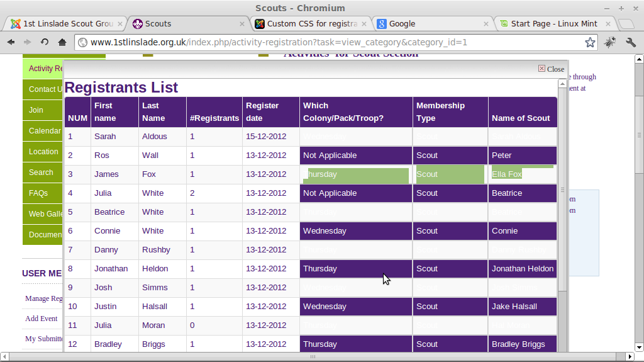Screen dimensions: 644x362
Task: Close the Registrants List popup
Action: [551, 69]
